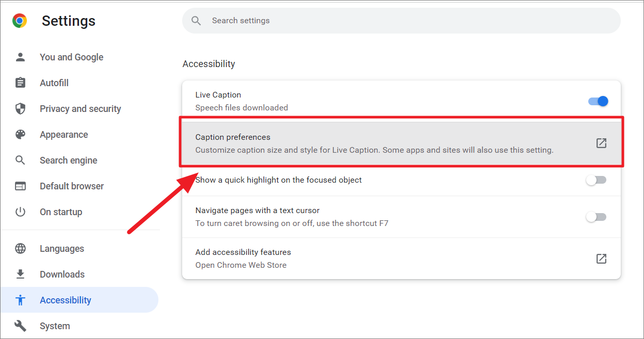Click the Privacy and security shield icon
The height and width of the screenshot is (339, 644).
pyautogui.click(x=20, y=109)
